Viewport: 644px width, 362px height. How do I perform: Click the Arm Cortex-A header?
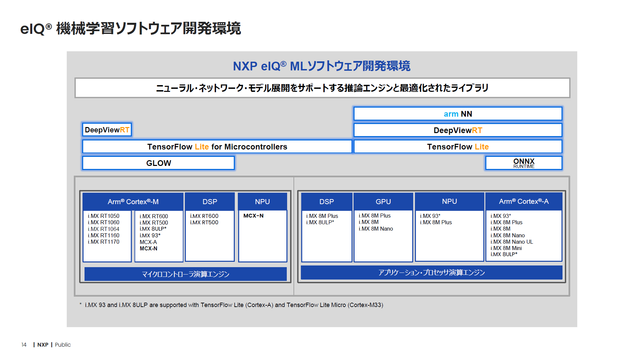(x=524, y=201)
